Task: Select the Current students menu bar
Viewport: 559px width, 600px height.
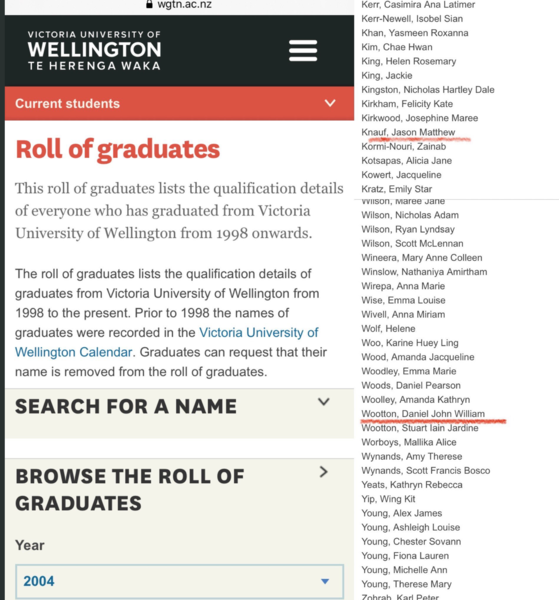Action: click(179, 103)
